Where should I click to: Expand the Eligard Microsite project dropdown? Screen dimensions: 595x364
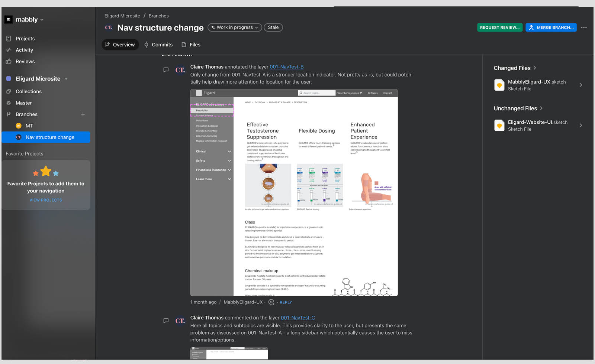pos(66,79)
